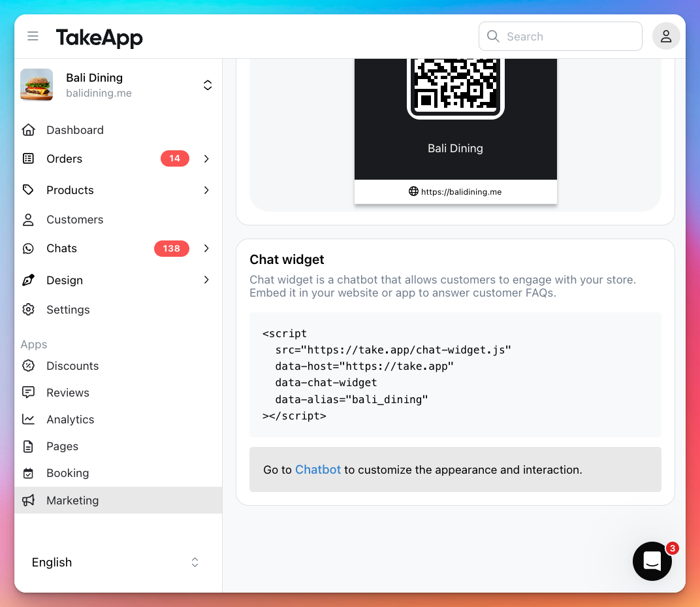Image resolution: width=700 pixels, height=607 pixels.
Task: Click the balidining.me domain text in sidebar
Action: pyautogui.click(x=99, y=93)
